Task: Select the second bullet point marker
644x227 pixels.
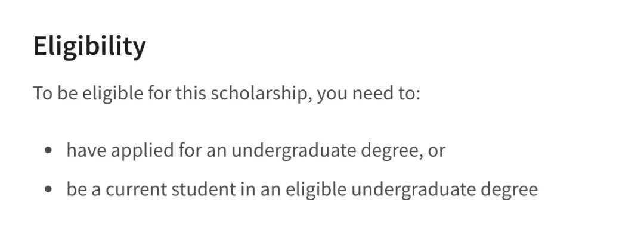Action: pos(48,189)
